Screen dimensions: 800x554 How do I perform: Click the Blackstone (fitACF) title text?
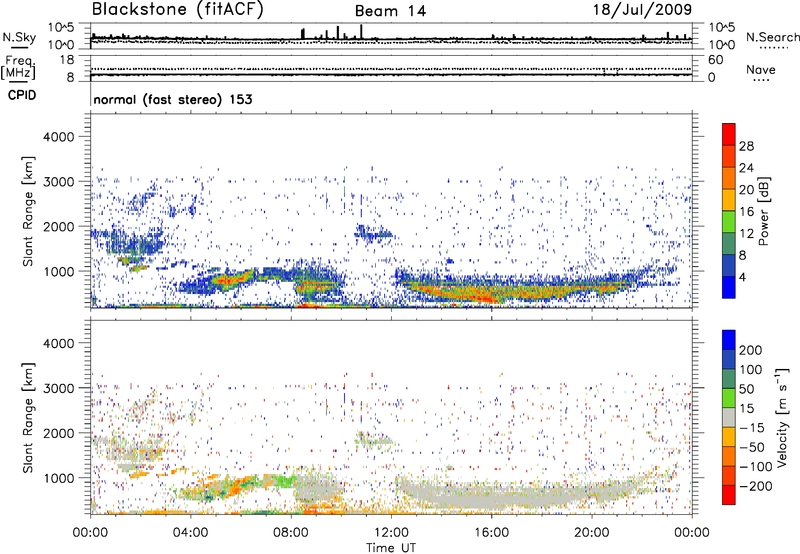pyautogui.click(x=177, y=10)
